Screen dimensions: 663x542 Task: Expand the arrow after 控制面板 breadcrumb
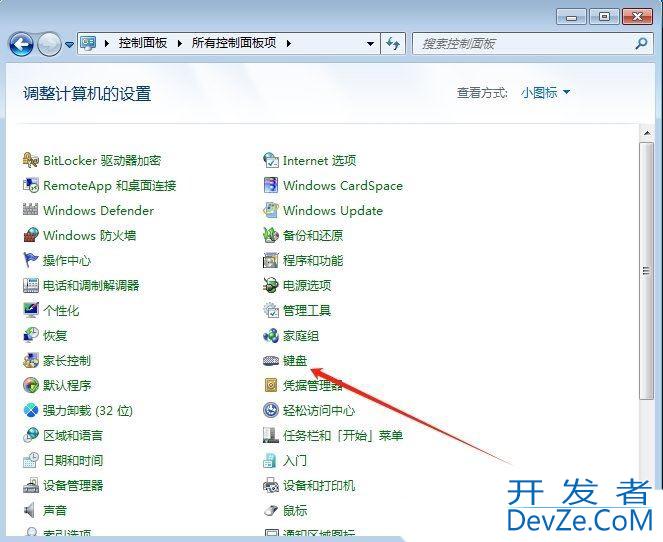(180, 43)
